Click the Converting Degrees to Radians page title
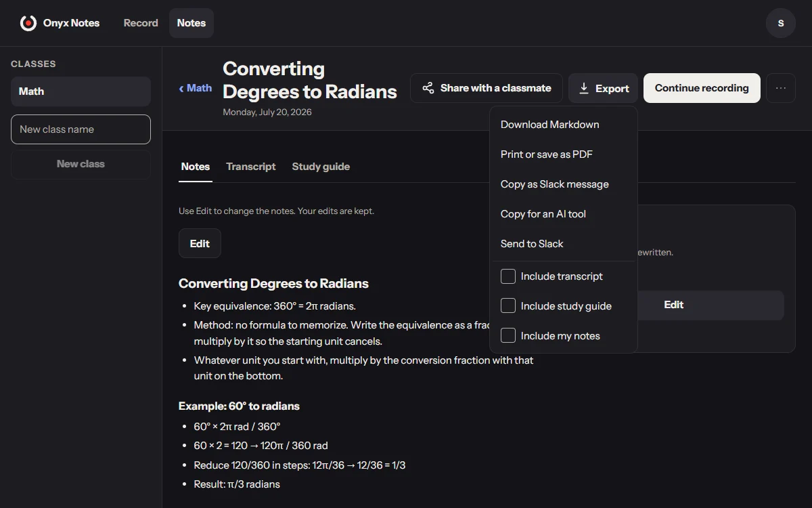The width and height of the screenshot is (812, 508). pyautogui.click(x=310, y=80)
